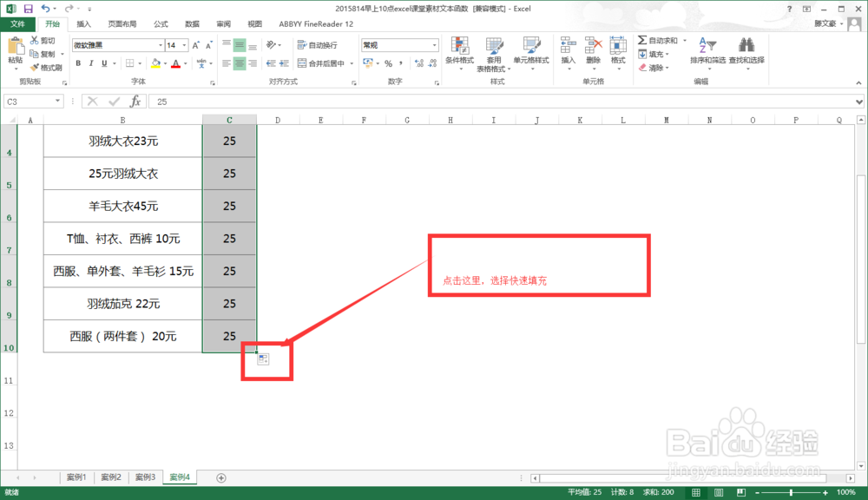Click the column C header
868x500 pixels.
pos(229,120)
